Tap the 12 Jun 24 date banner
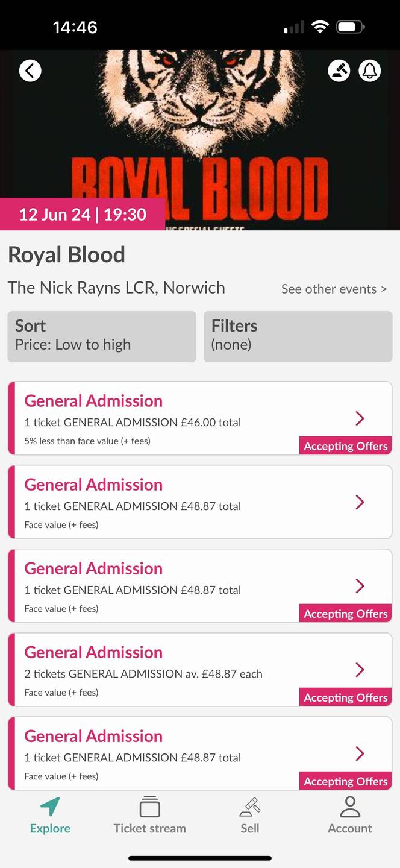 (x=83, y=215)
